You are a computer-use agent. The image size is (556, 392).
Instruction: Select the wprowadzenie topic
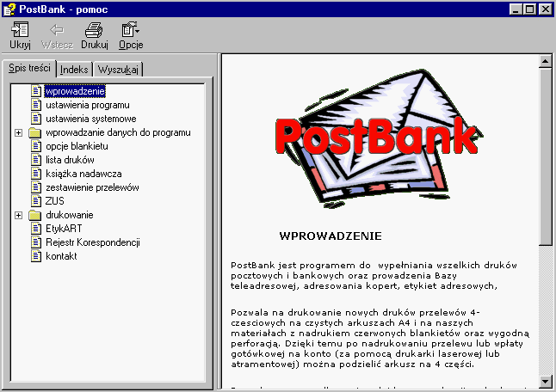(x=75, y=91)
